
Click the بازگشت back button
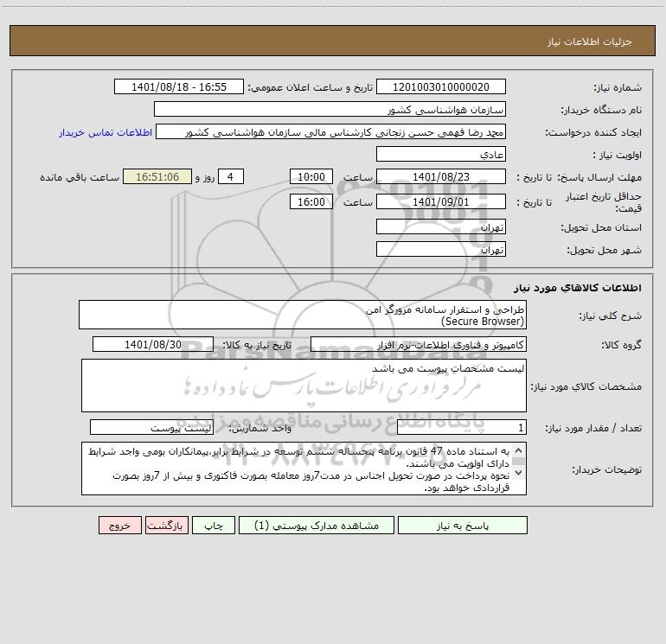[x=166, y=525]
